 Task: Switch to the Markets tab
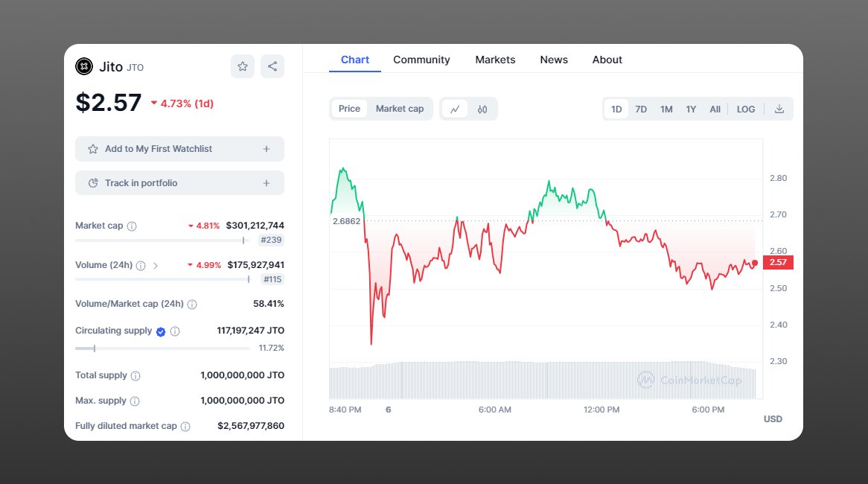pyautogui.click(x=495, y=60)
